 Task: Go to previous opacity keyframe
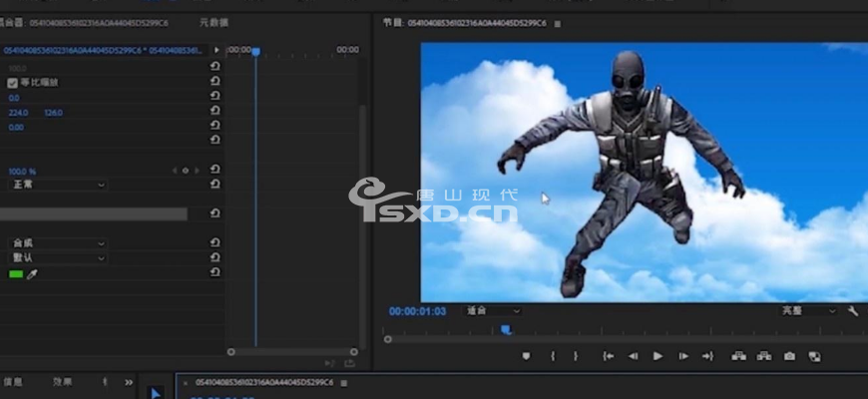tap(175, 171)
